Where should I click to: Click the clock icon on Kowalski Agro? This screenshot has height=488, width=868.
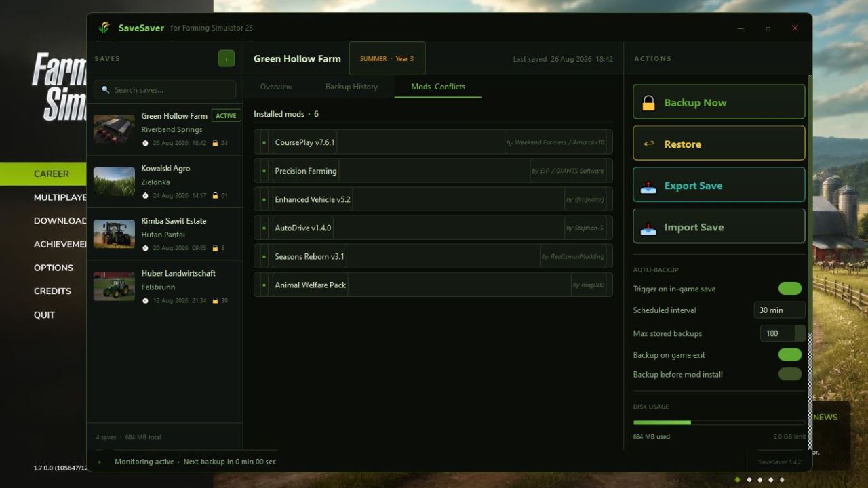coord(145,195)
